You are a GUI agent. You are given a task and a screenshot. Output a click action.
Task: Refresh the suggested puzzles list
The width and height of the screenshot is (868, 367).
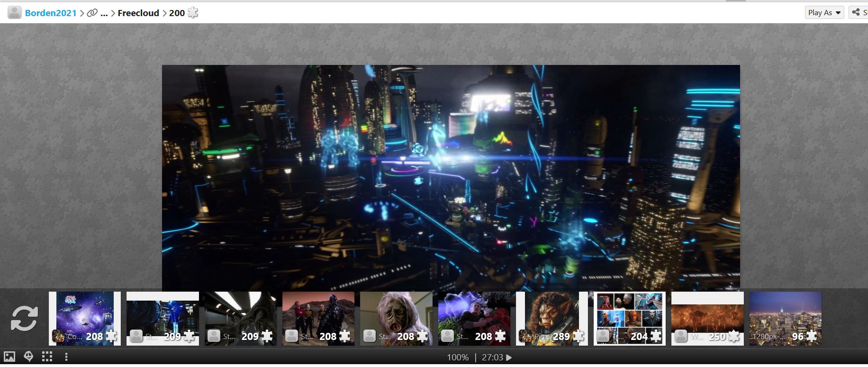pyautogui.click(x=24, y=318)
